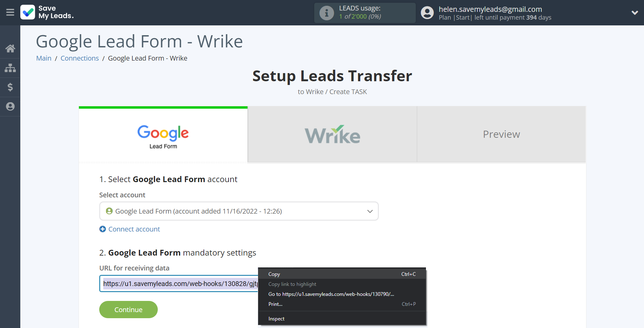The width and height of the screenshot is (644, 328).
Task: Switch to the Google Lead Form tab
Action: (163, 135)
